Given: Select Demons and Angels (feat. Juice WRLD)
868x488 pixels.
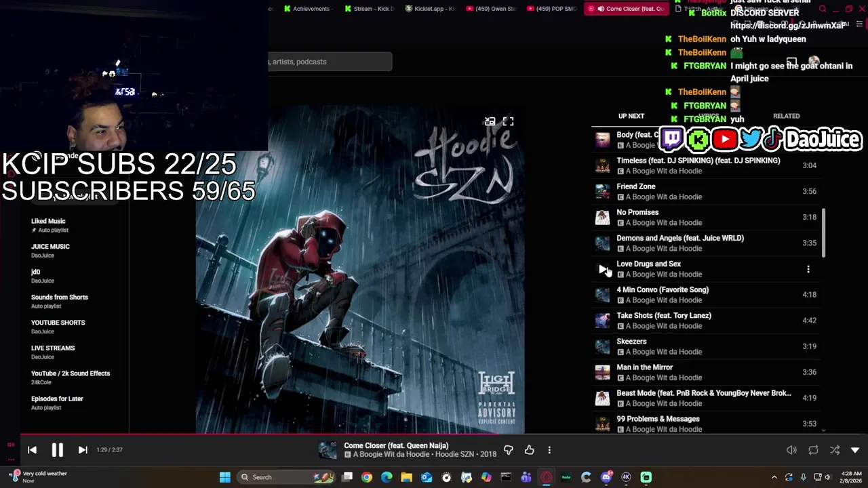Looking at the screenshot, I should click(x=705, y=243).
